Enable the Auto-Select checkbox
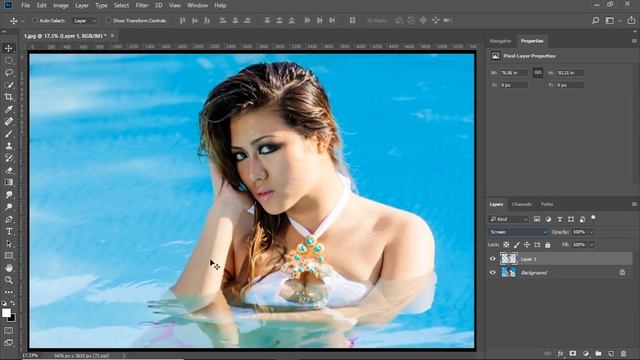The height and width of the screenshot is (360, 640). [x=35, y=20]
